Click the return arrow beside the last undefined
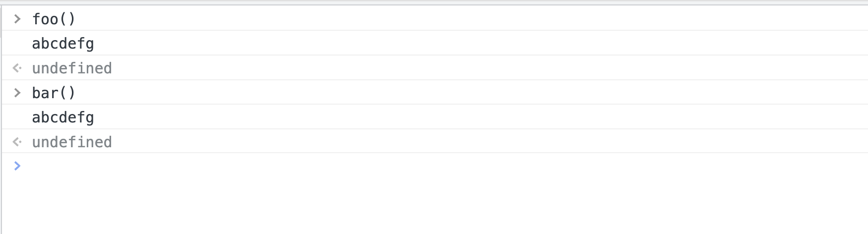 17,142
